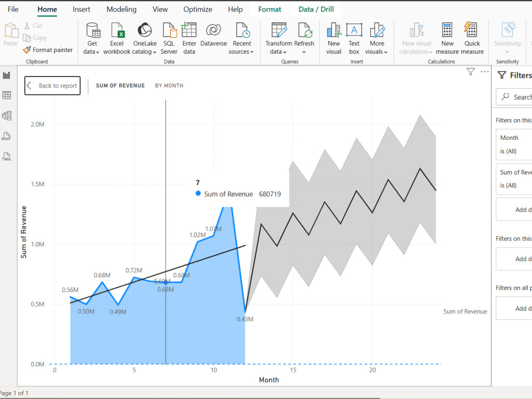Expand the Sensitivity dropdown arrow
The width and height of the screenshot is (532, 399).
[507, 52]
